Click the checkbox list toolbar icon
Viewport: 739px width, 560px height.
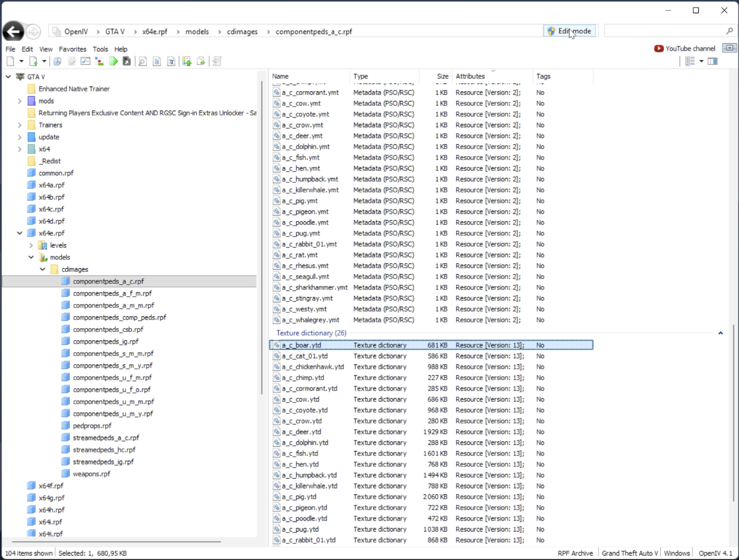pyautogui.click(x=86, y=61)
